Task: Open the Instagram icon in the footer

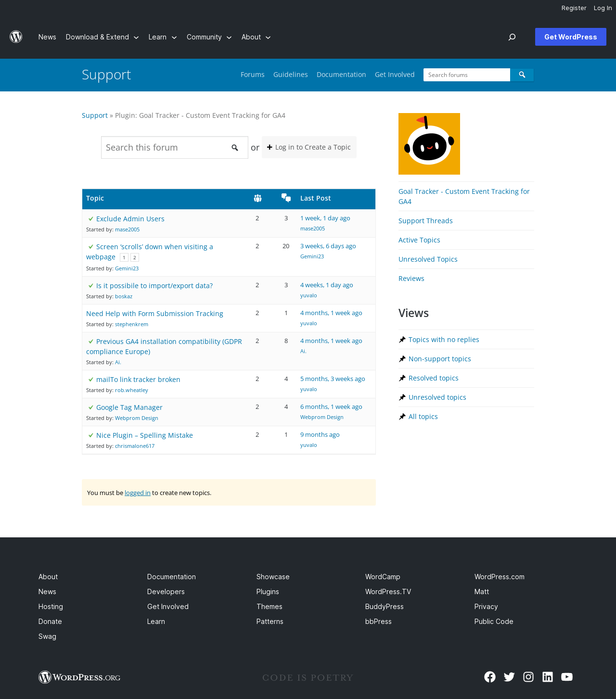Action: [528, 677]
